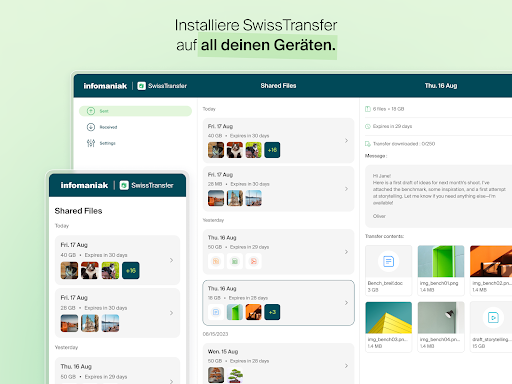Tap 'Thu. 16 Aug' card title in phone app
The width and height of the screenshot is (512, 384).
click(76, 366)
